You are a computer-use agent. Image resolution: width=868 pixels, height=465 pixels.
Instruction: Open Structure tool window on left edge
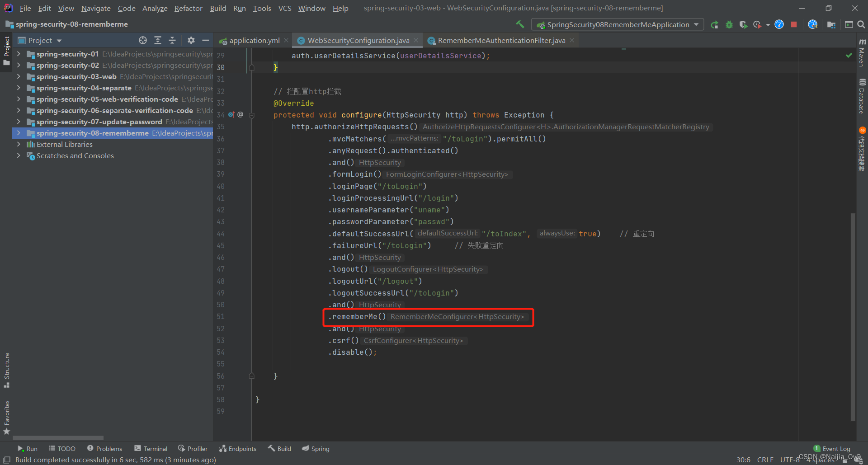click(x=7, y=370)
